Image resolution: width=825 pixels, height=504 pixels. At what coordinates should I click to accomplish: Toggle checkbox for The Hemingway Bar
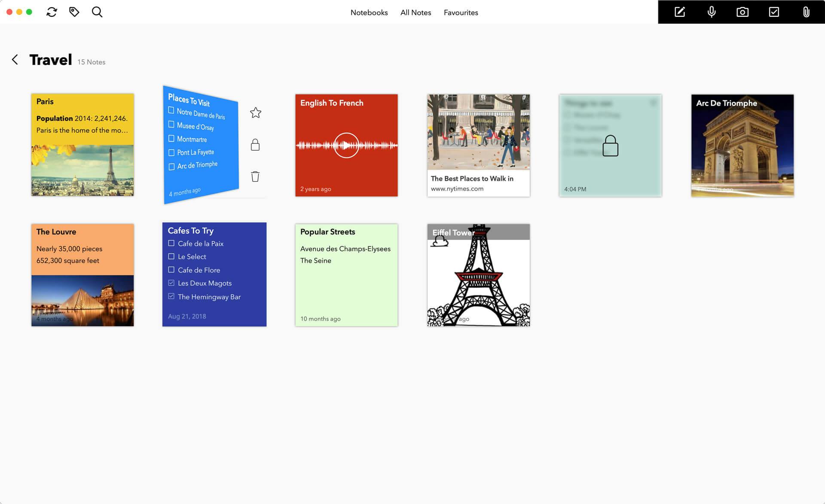pyautogui.click(x=171, y=297)
